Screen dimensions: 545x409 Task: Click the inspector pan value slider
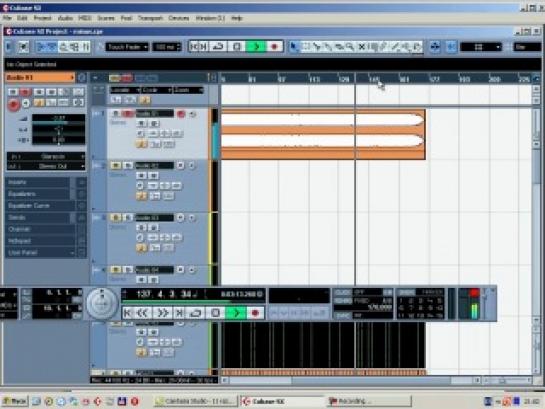point(58,130)
